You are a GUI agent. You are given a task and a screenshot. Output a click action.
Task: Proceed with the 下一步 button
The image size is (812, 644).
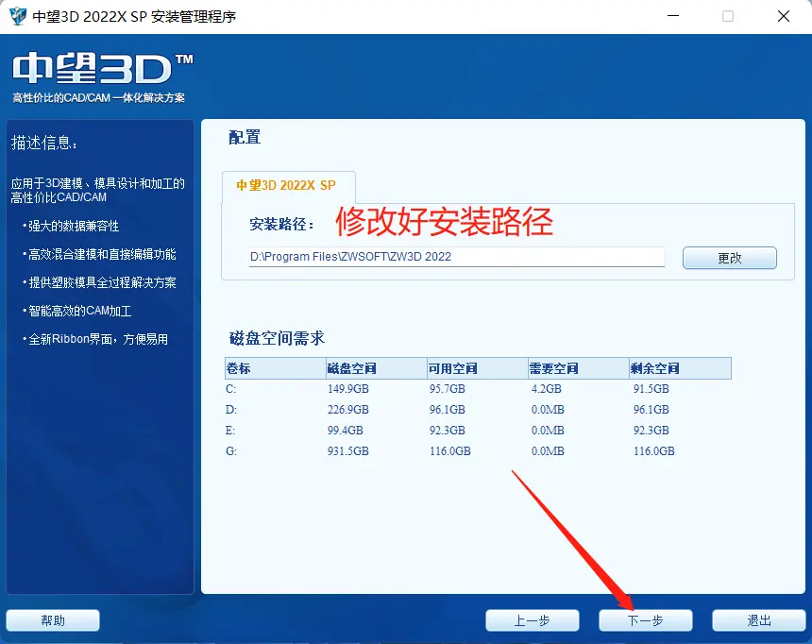[646, 620]
